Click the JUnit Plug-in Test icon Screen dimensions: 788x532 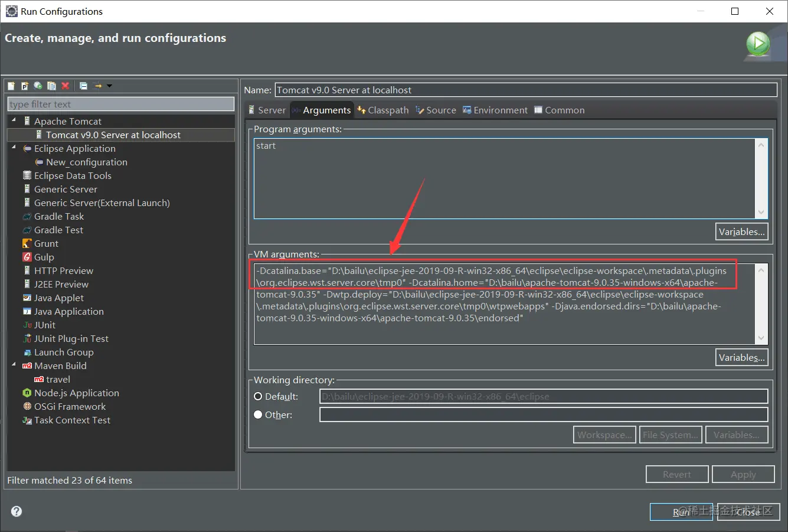pos(27,338)
